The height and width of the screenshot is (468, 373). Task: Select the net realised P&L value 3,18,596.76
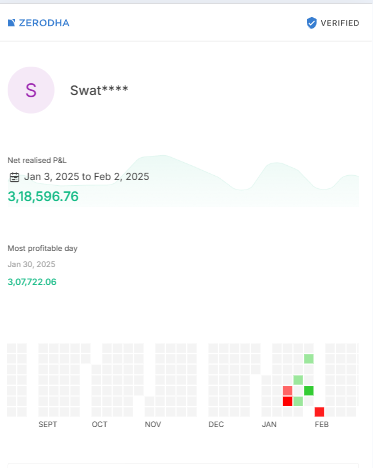coord(43,196)
